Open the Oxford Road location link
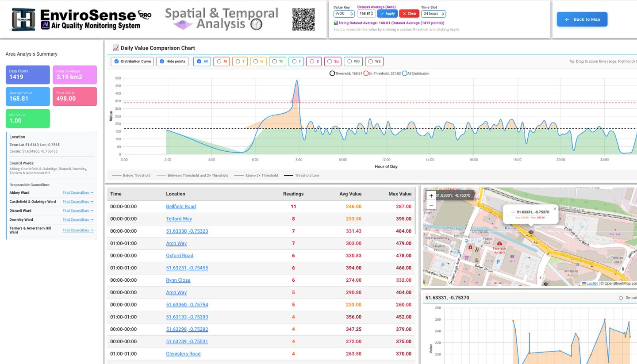This screenshot has height=364, width=637. click(x=180, y=256)
